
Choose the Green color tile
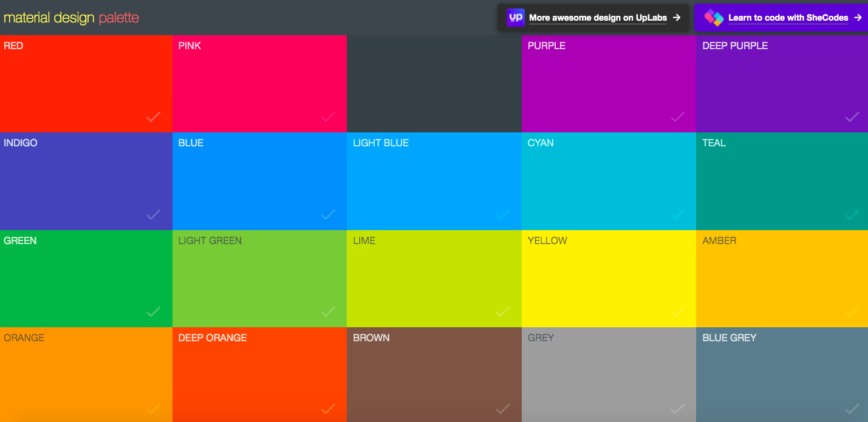point(86,279)
